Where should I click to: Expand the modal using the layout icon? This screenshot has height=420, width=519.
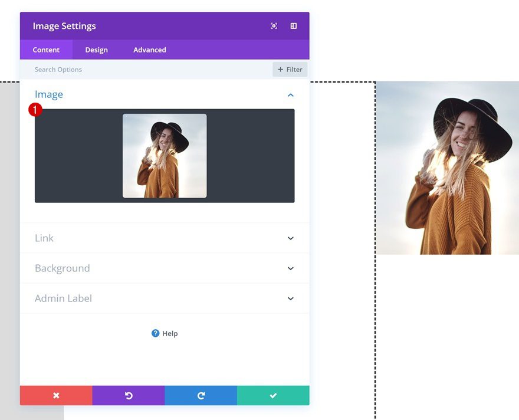click(294, 26)
